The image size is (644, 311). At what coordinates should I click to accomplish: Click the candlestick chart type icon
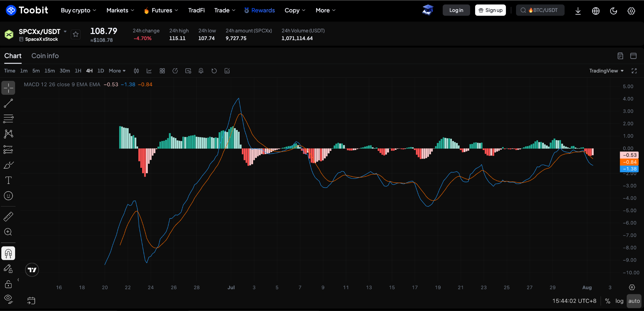pyautogui.click(x=136, y=71)
